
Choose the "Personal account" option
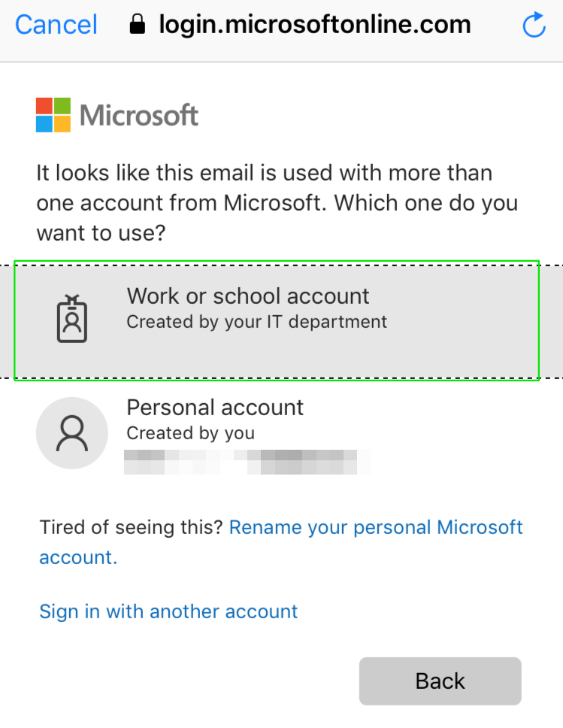point(215,407)
